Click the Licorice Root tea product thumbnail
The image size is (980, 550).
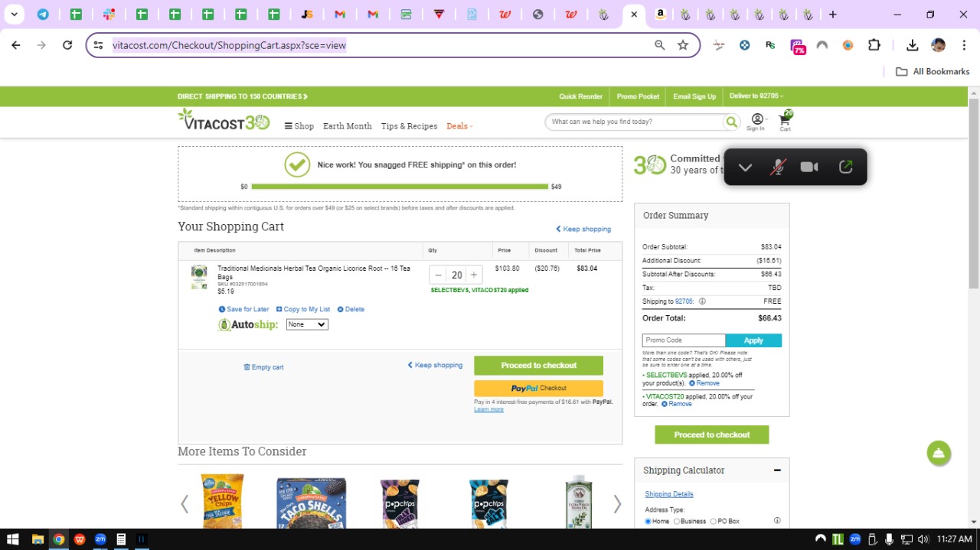199,277
